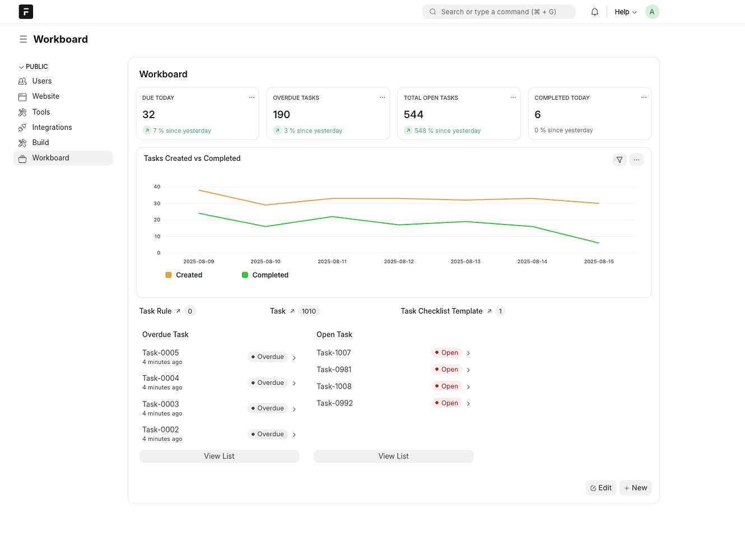The image size is (745, 560).
Task: Expand Task-0005 with its chevron
Action: pos(294,357)
